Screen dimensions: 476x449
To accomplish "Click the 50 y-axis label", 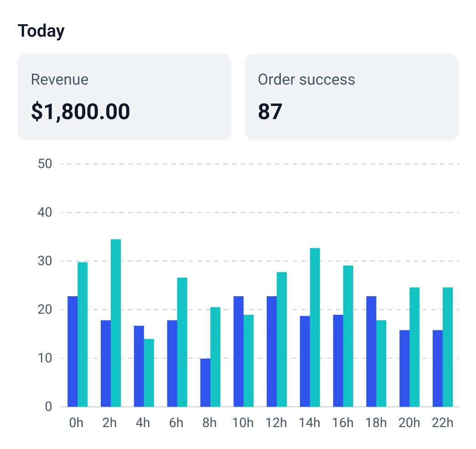I will [45, 164].
